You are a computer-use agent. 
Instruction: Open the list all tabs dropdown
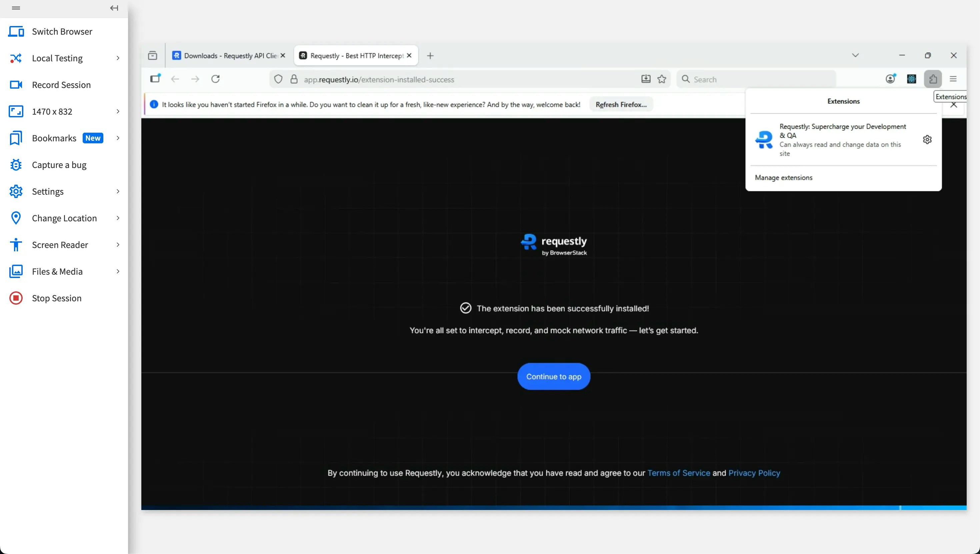point(855,55)
